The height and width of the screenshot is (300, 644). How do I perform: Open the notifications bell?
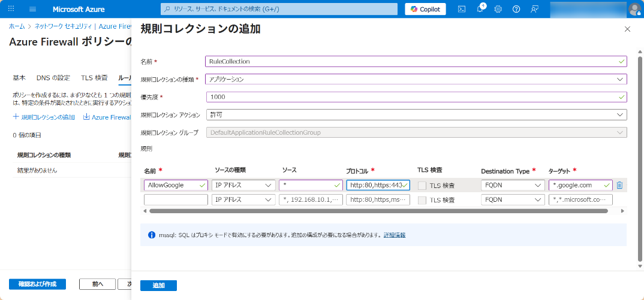point(480,9)
